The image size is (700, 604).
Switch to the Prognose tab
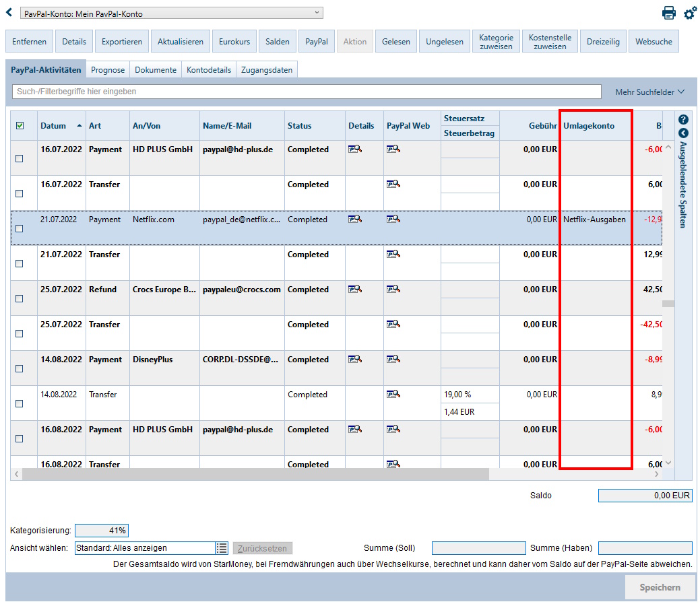coord(108,70)
